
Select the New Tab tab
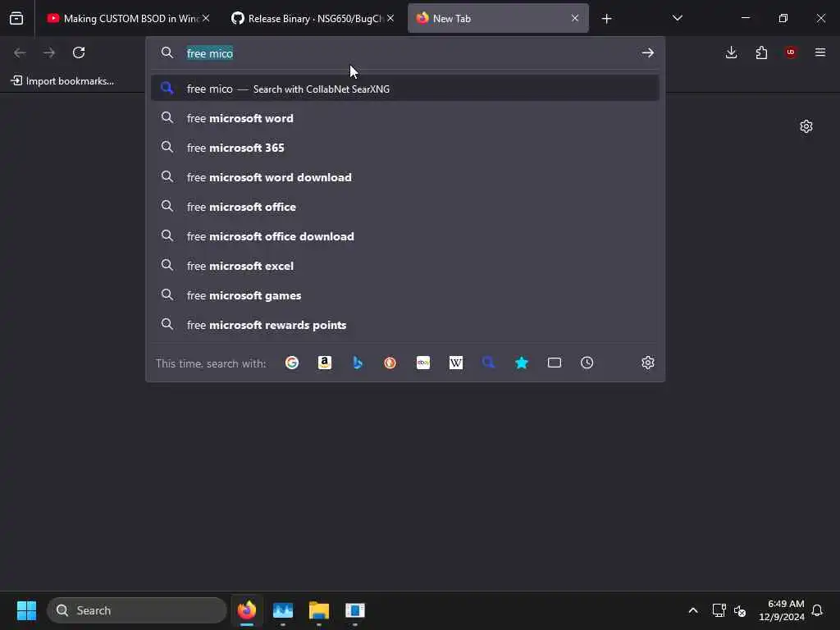pos(498,19)
